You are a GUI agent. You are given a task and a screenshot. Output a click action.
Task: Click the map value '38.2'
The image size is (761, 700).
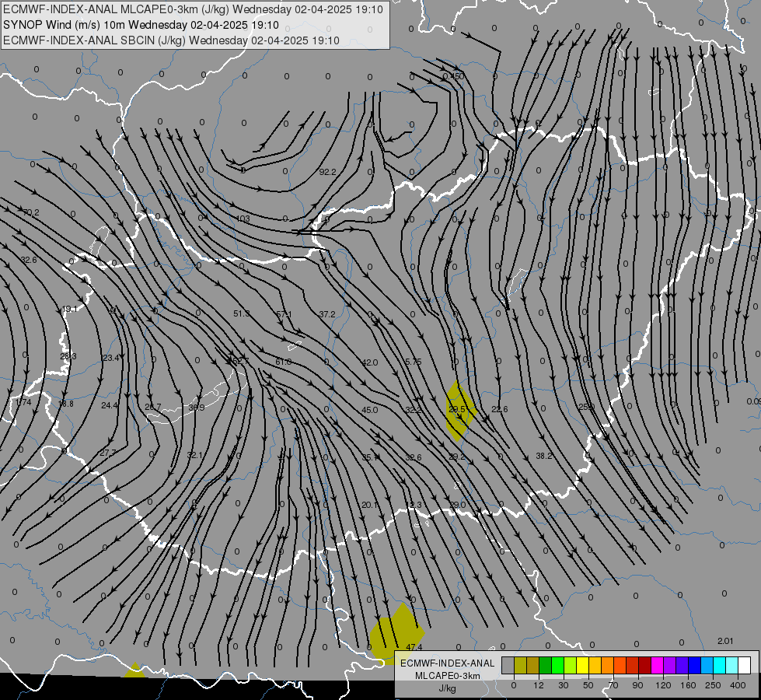pyautogui.click(x=544, y=456)
